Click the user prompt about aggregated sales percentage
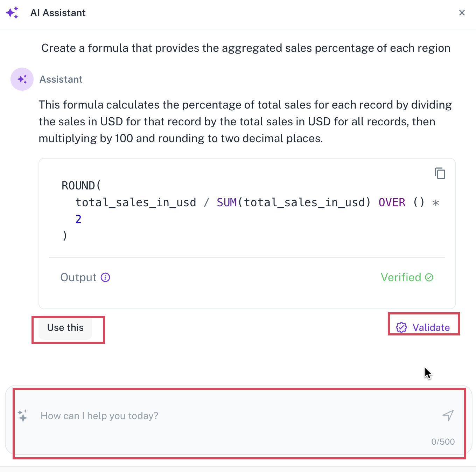This screenshot has width=476, height=472. click(246, 48)
